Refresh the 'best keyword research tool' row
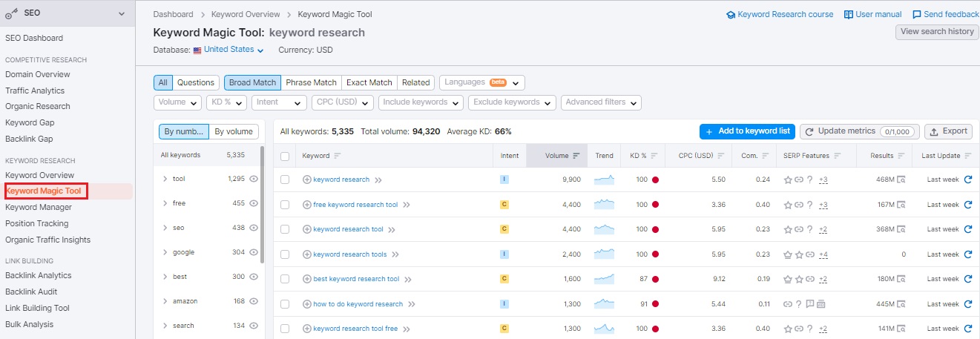Viewport: 980px width, 339px height. (x=967, y=279)
